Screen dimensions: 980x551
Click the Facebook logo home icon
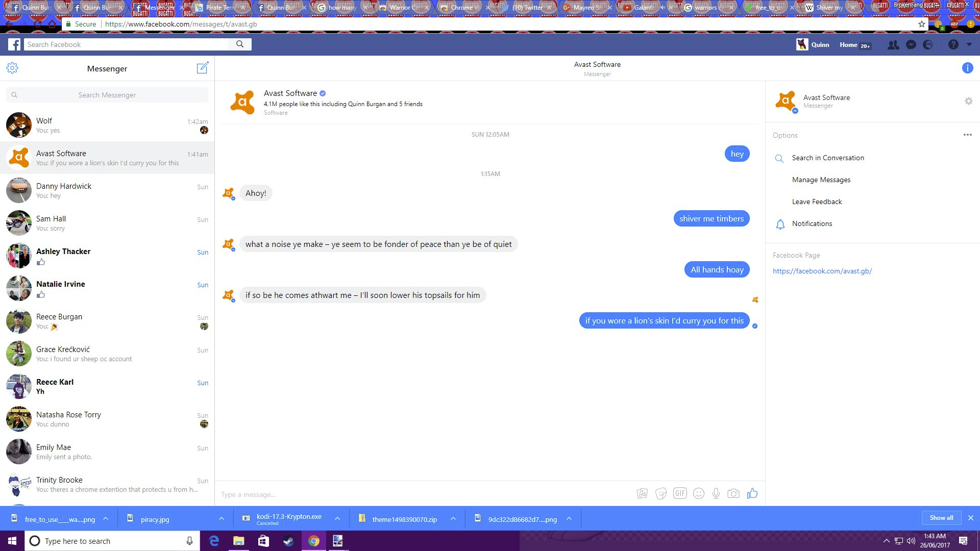(14, 44)
